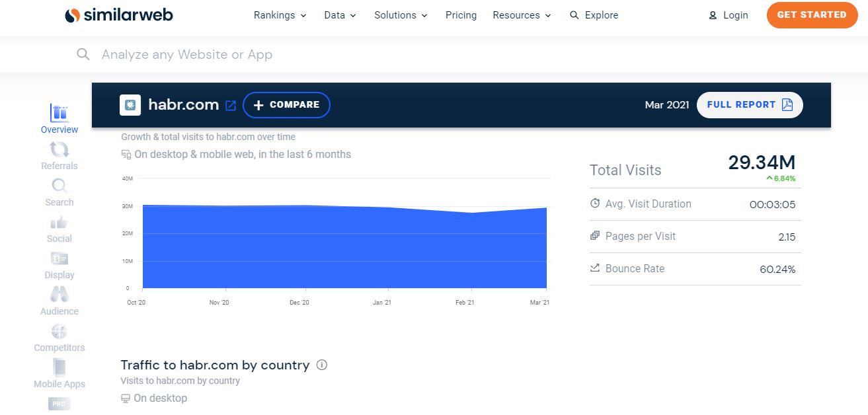
Task: Click the Jan '21 axis label
Action: tap(382, 303)
